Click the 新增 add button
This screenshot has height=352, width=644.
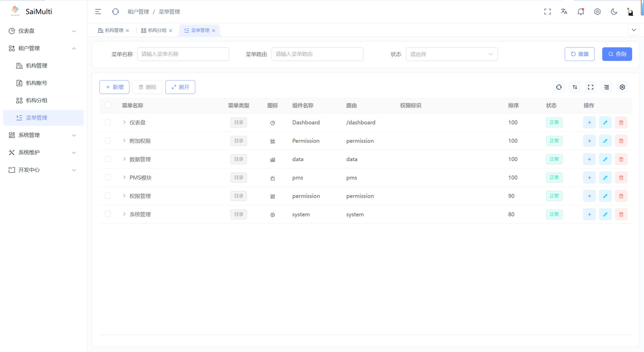(114, 87)
